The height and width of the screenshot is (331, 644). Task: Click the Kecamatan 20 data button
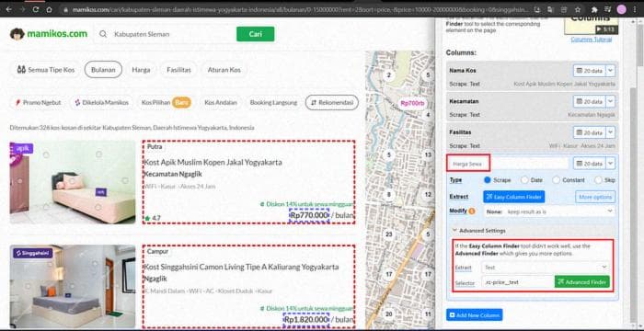(590, 101)
